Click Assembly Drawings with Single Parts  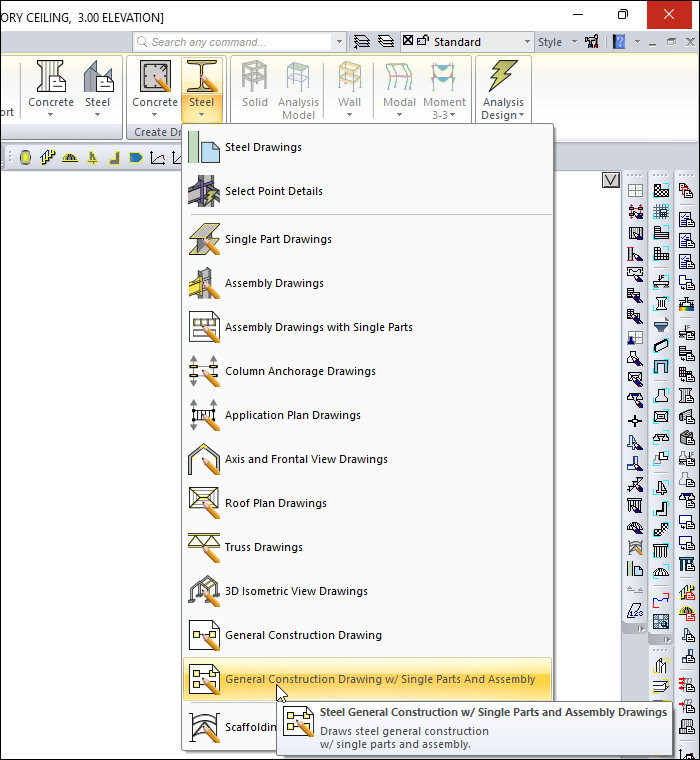click(318, 327)
